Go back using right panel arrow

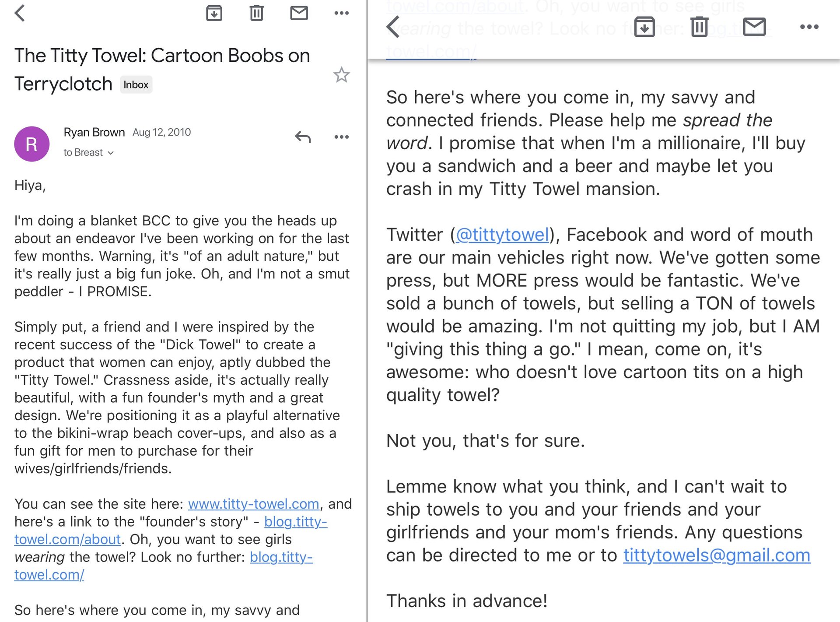click(x=393, y=27)
